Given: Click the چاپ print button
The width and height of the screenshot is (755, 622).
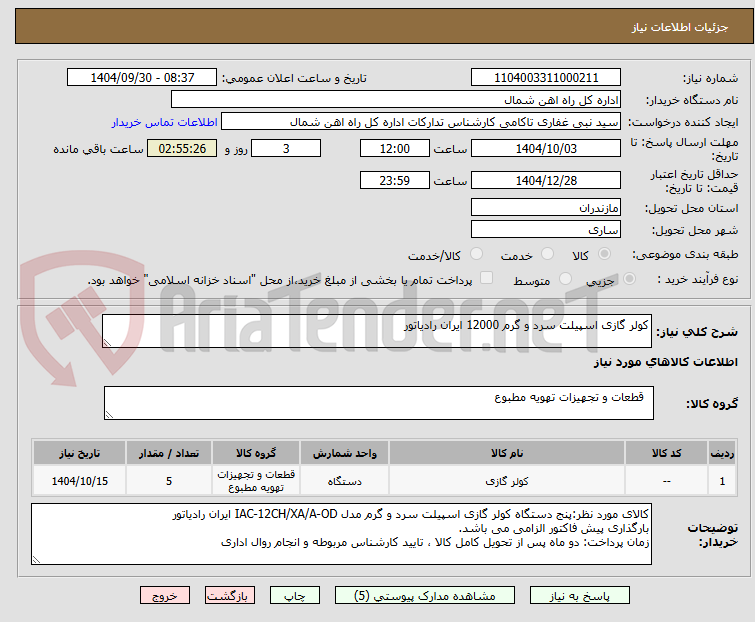Looking at the screenshot, I should [x=295, y=596].
